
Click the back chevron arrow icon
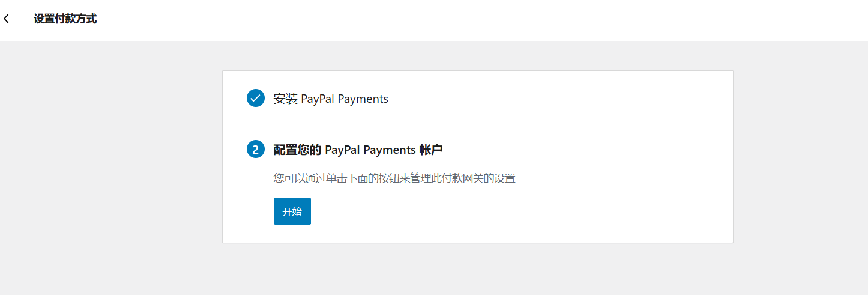point(6,19)
